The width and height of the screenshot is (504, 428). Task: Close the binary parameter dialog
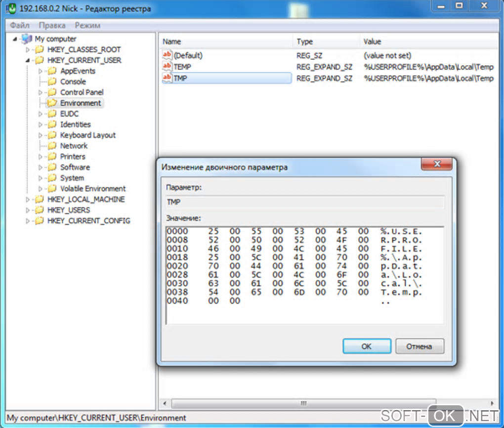click(x=437, y=164)
